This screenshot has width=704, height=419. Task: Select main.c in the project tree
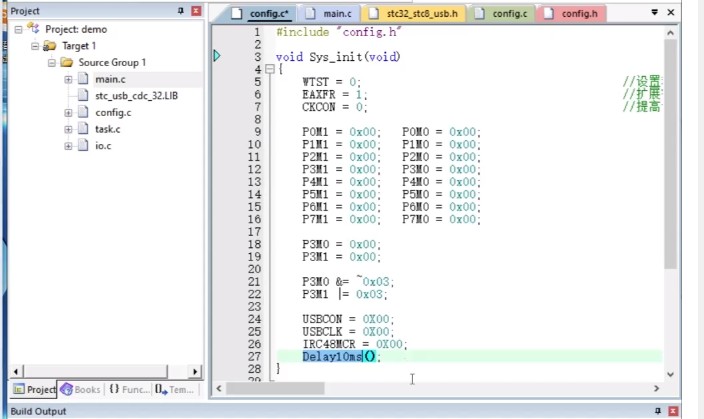tap(110, 79)
